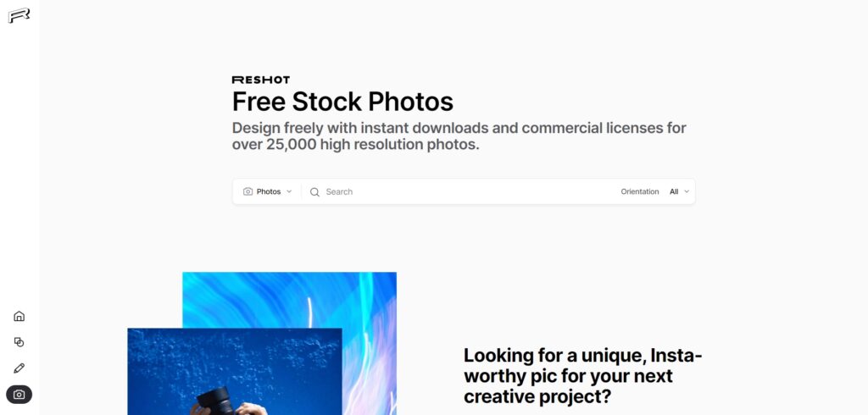Click the RESHOT wordmark above the heading
The height and width of the screenshot is (415, 868).
point(261,80)
